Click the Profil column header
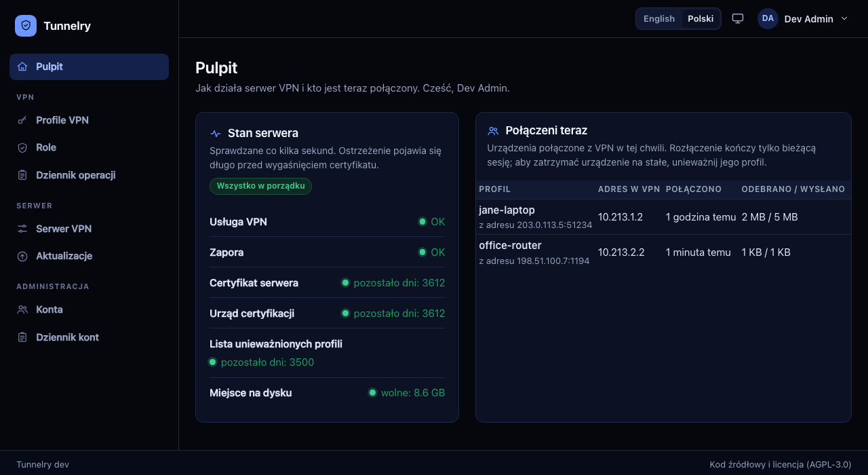Viewport: 868px width, 475px height. (x=494, y=189)
